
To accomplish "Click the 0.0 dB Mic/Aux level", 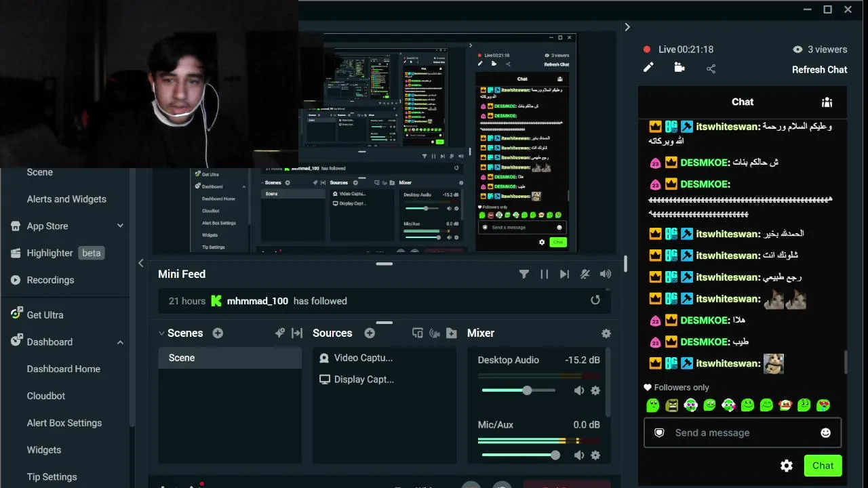I will click(587, 425).
